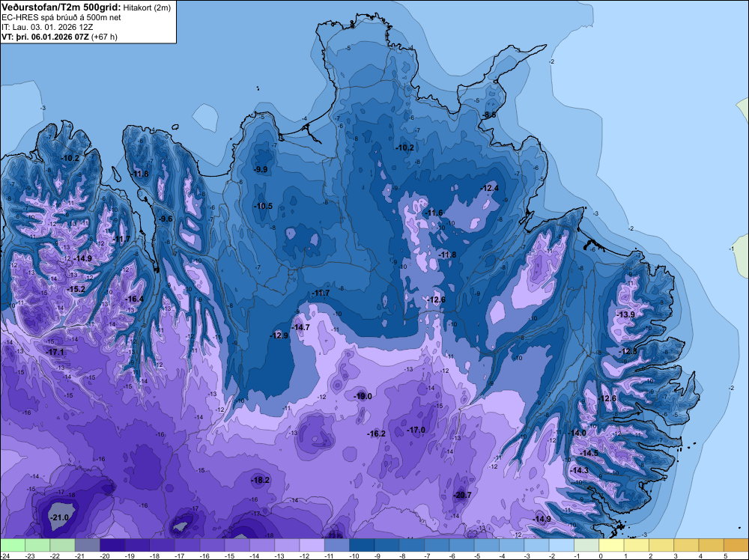
Task: Select legend swatch between -6 and -5
Action: [x=461, y=545]
